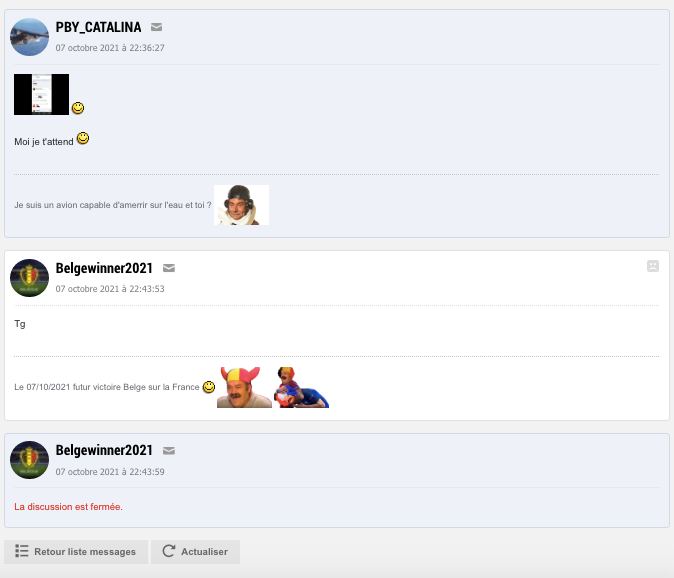Click the list icon in Retour liste messages
674x578 pixels.
tap(21, 551)
